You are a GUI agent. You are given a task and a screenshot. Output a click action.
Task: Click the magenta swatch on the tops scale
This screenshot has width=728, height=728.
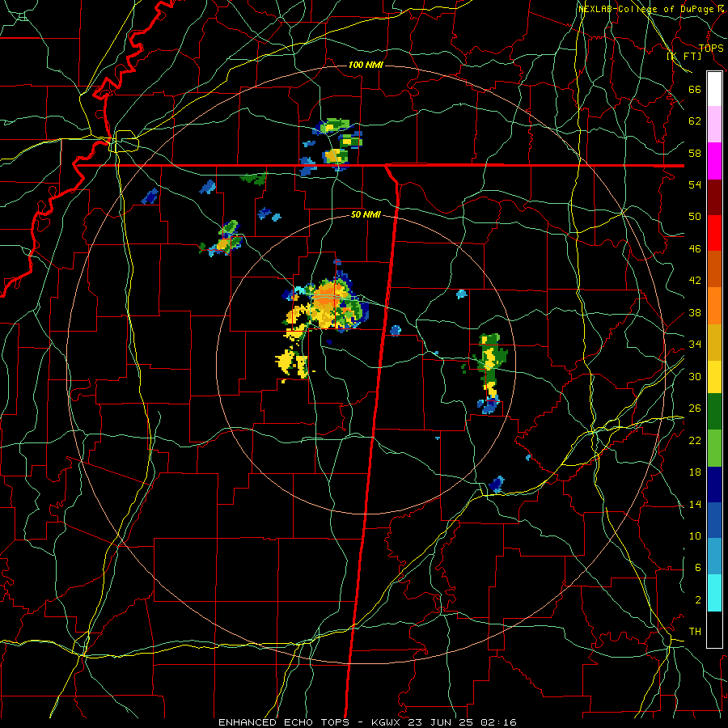[714, 161]
